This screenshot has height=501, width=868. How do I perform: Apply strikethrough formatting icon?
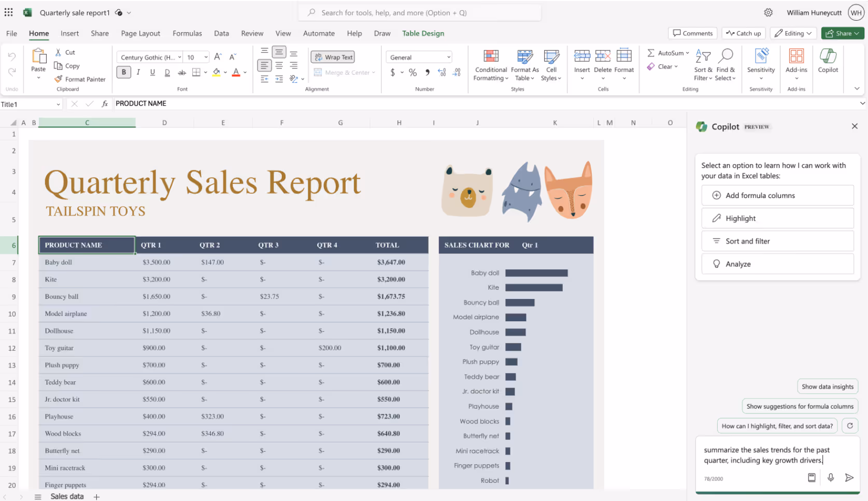(x=181, y=73)
